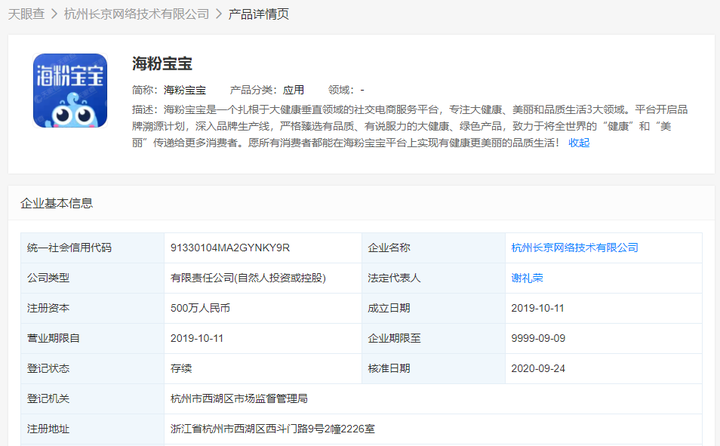The image size is (720, 446).
Task: Click the 产品详情页 breadcrumb text
Action: [x=259, y=14]
